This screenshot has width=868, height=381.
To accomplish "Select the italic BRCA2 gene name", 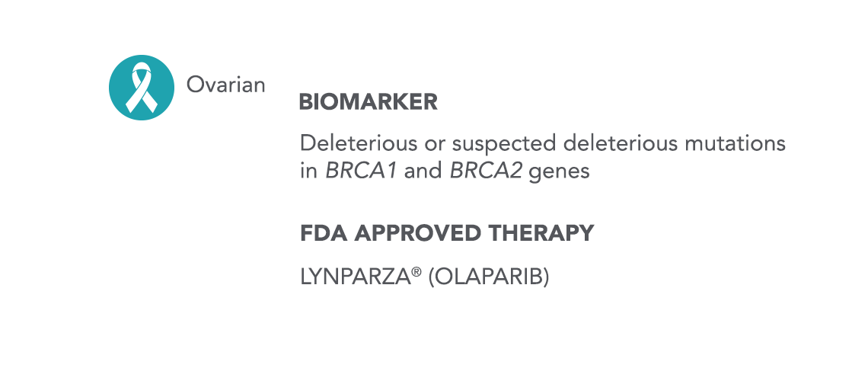I will pos(486,171).
